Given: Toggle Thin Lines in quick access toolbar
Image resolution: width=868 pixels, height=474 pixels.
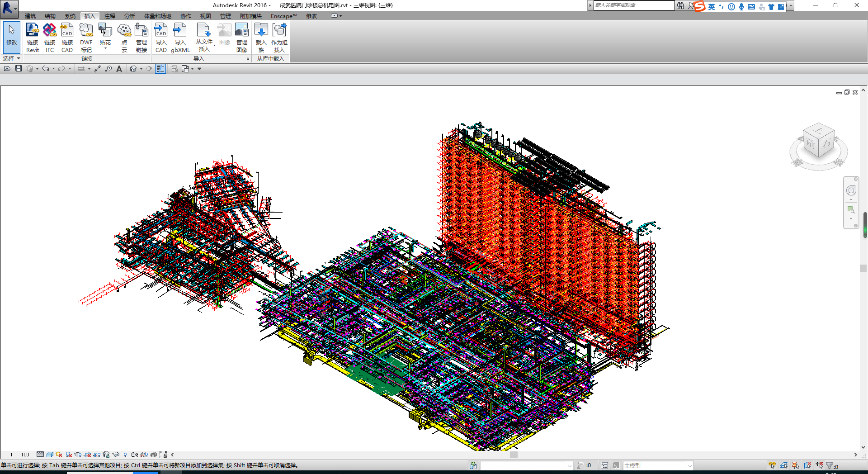Looking at the screenshot, I should click(x=160, y=69).
